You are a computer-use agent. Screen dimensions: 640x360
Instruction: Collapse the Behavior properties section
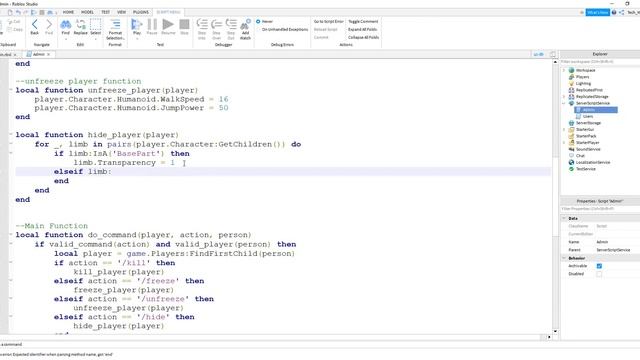click(564, 258)
